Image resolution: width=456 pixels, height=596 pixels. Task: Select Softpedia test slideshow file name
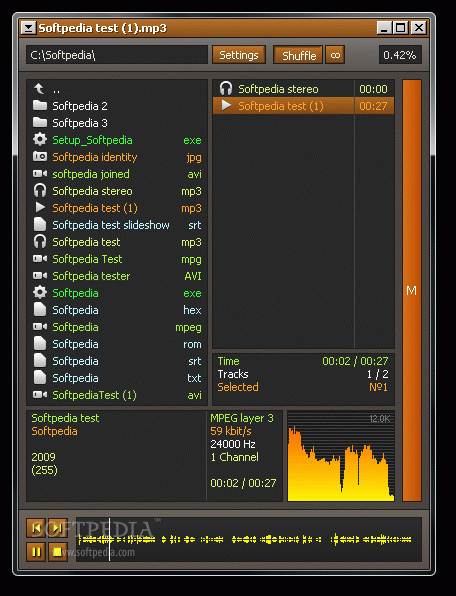point(111,225)
